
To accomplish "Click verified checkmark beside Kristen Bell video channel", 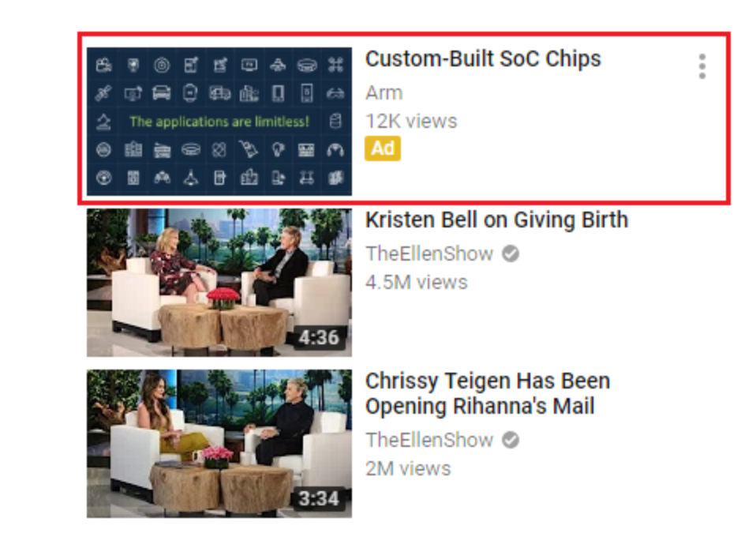I will click(510, 253).
